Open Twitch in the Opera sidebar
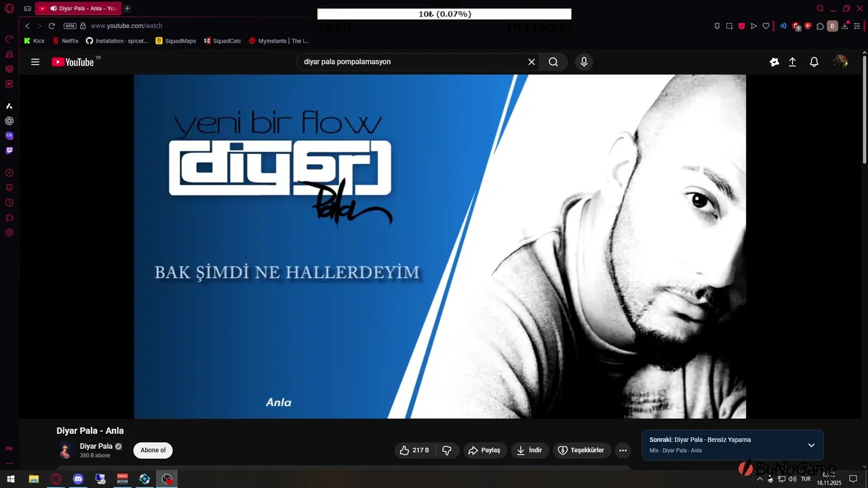Viewport: 868px width, 488px height. point(9,150)
